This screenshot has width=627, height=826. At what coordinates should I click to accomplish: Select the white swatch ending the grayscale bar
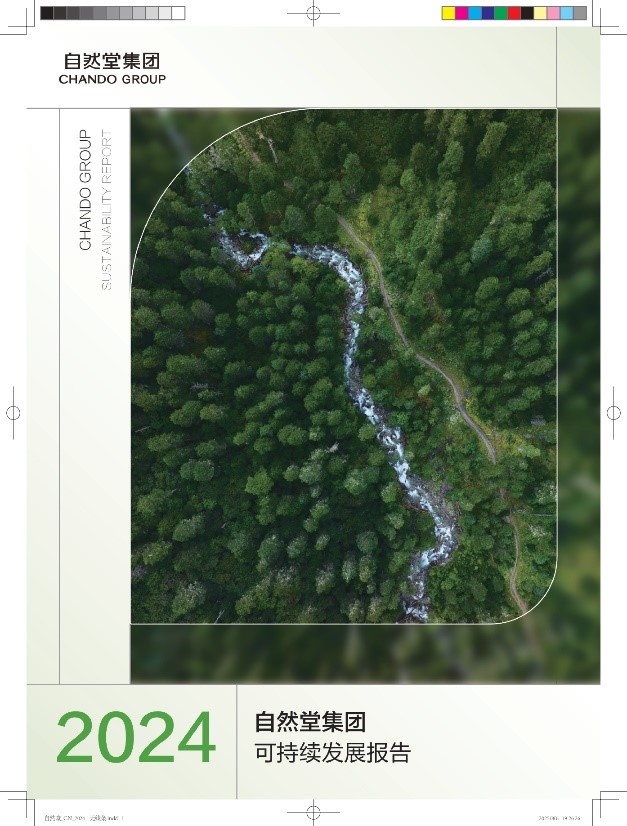(179, 13)
